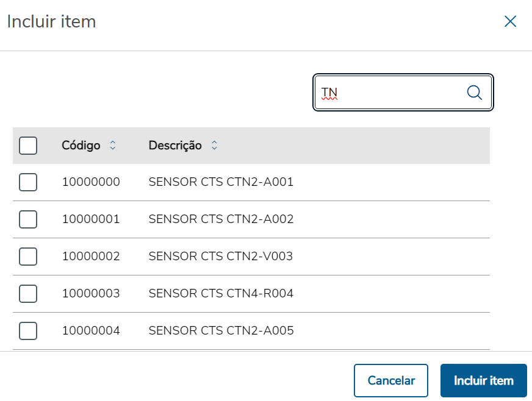Click the search magnifier icon

(x=475, y=92)
